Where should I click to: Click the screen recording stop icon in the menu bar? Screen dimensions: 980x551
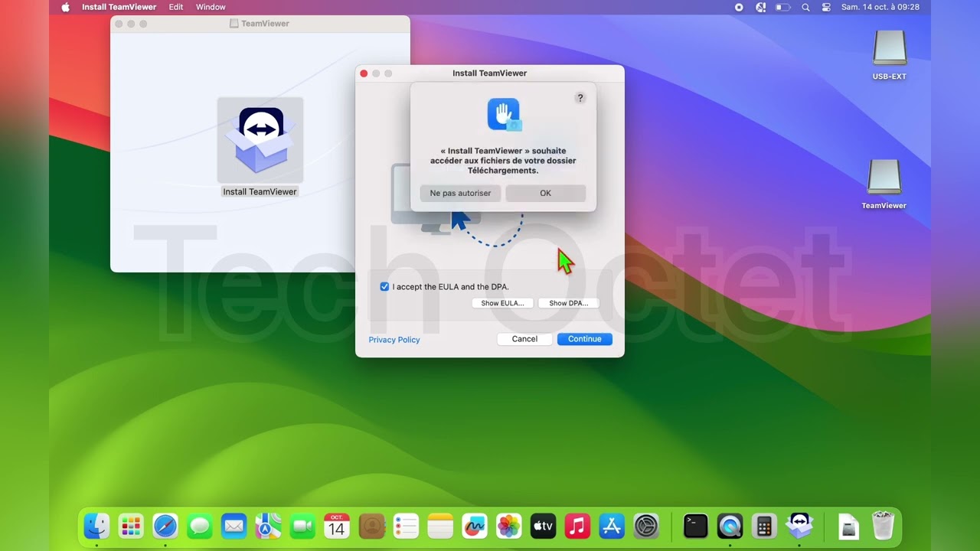(739, 7)
